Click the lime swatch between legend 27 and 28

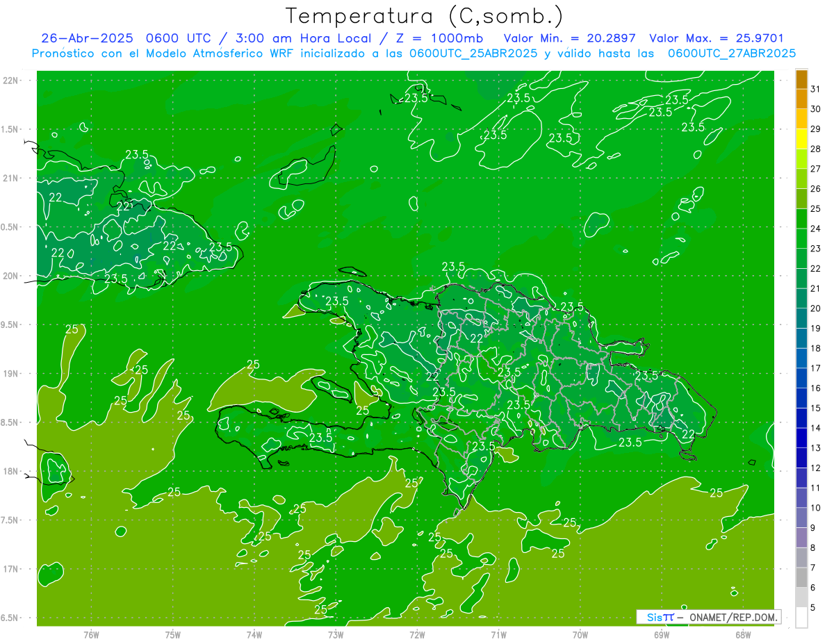point(801,159)
